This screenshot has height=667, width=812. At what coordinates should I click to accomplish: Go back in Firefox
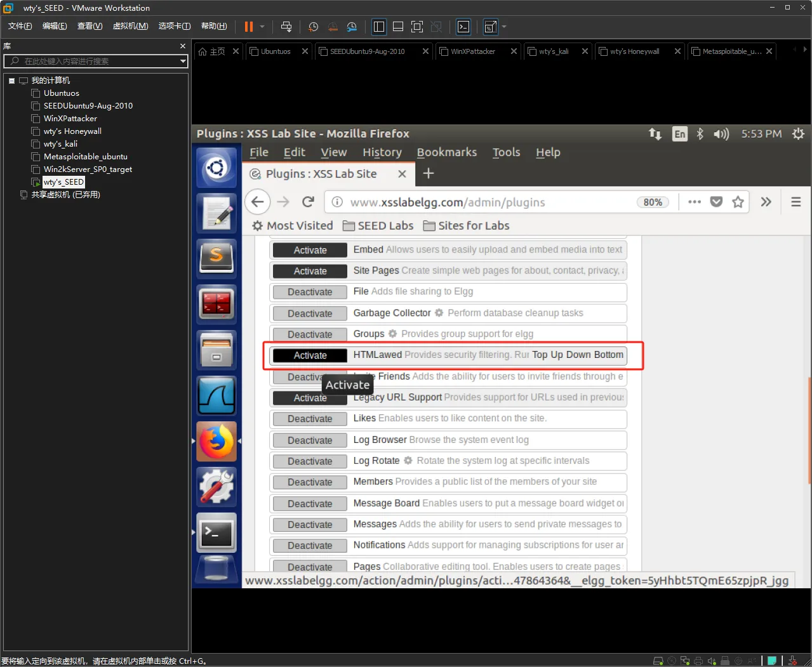click(257, 202)
